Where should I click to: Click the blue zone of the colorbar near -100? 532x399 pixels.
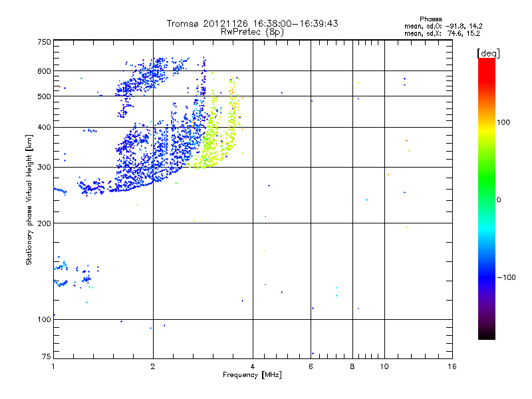pos(487,277)
